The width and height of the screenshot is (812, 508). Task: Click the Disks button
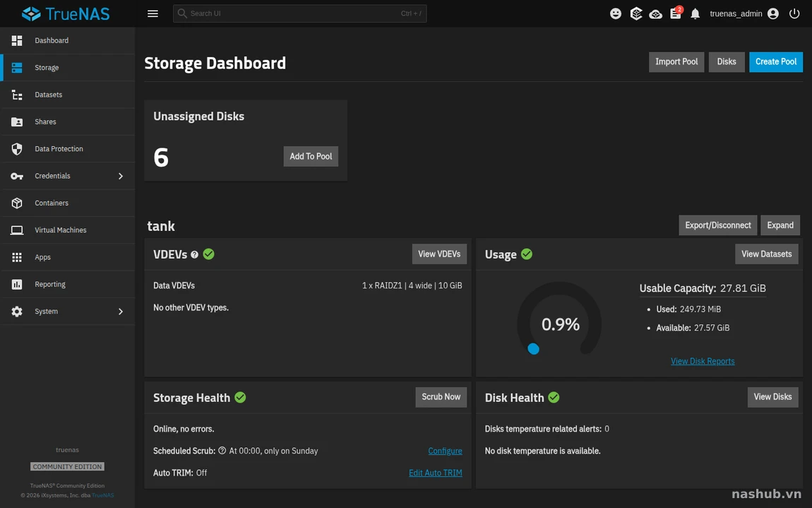click(x=727, y=61)
